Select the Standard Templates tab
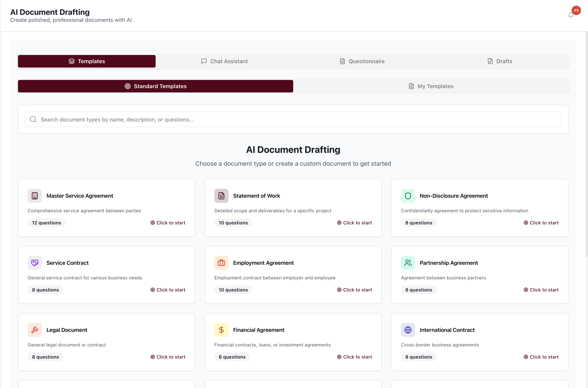Image resolution: width=588 pixels, height=388 pixels. click(156, 86)
